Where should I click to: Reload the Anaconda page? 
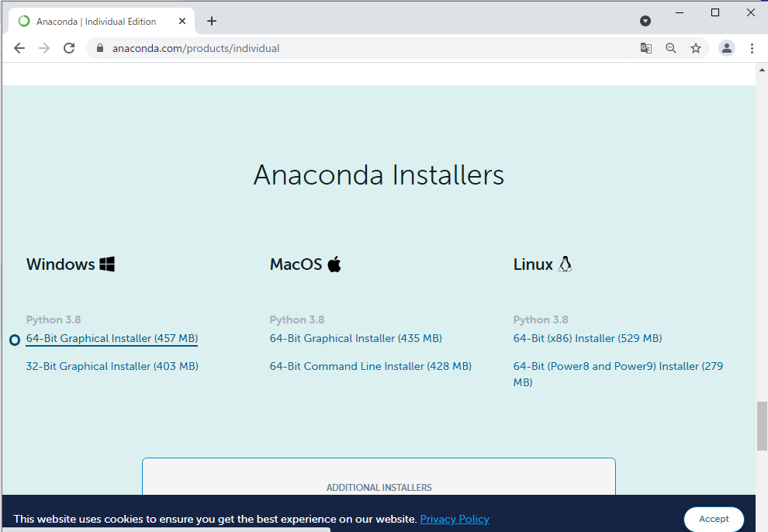pyautogui.click(x=69, y=48)
